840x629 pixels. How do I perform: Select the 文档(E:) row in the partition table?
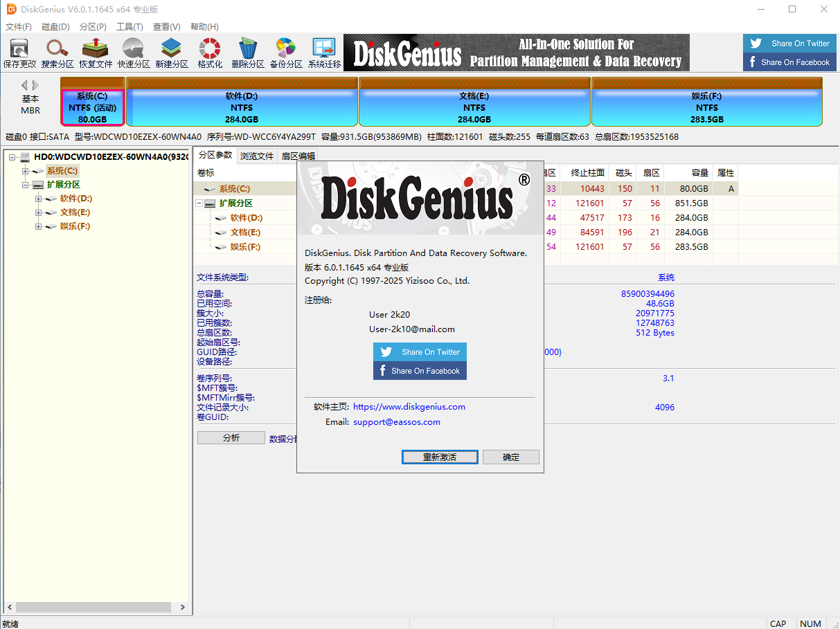tap(465, 233)
